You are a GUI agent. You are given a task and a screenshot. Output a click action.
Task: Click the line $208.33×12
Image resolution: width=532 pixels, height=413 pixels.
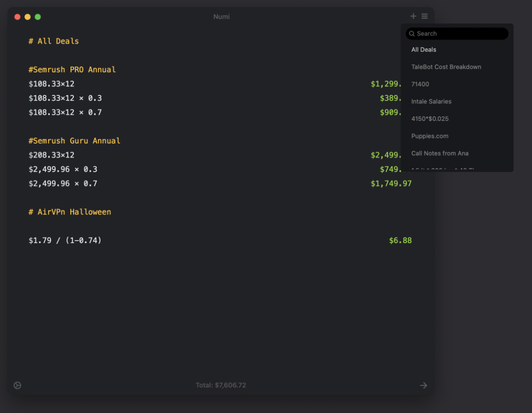51,155
